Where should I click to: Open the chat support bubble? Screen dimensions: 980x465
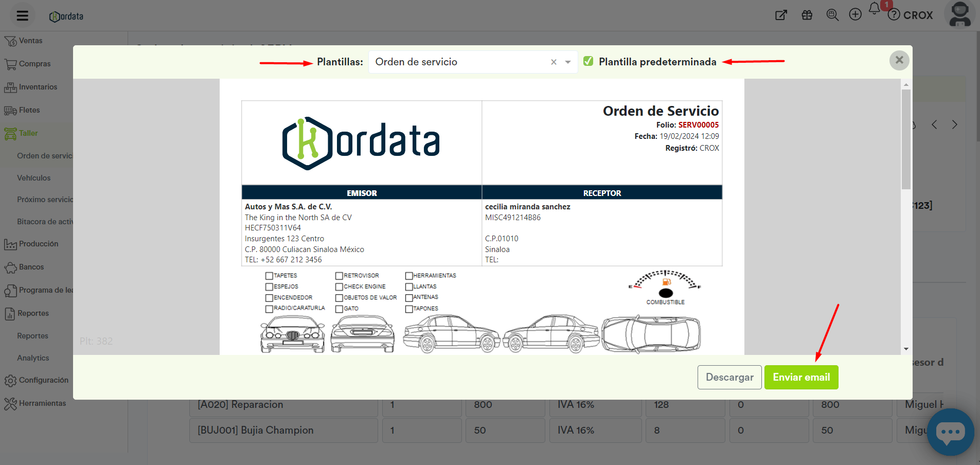(950, 432)
